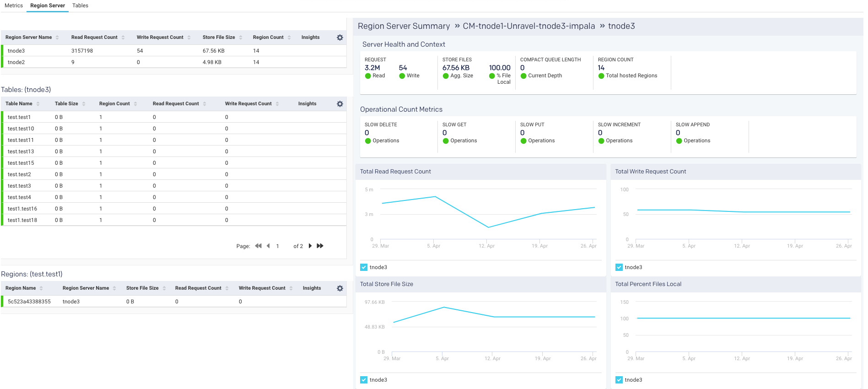Select table test.test15 row
Screen dimensions: 868x389
point(174,163)
